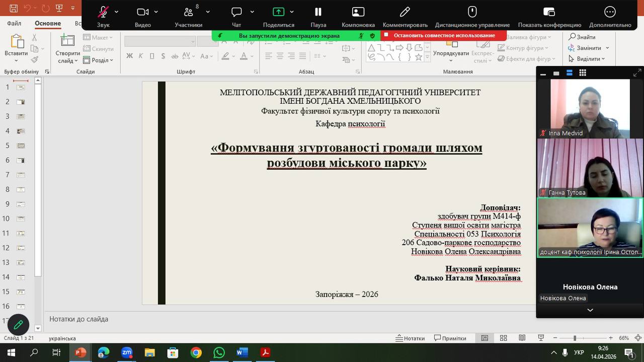The width and height of the screenshot is (644, 362).
Task: Click the Знайти search button
Action: pyautogui.click(x=582, y=37)
